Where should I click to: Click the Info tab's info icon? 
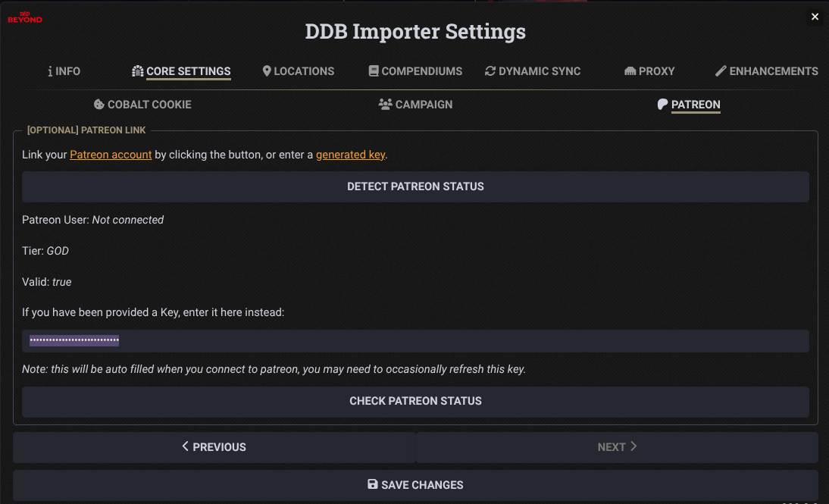tap(50, 71)
